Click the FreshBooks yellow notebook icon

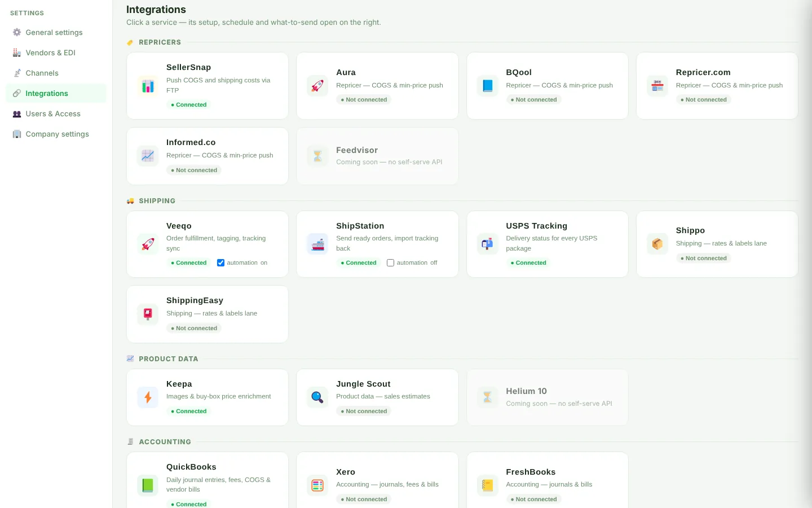(x=488, y=485)
